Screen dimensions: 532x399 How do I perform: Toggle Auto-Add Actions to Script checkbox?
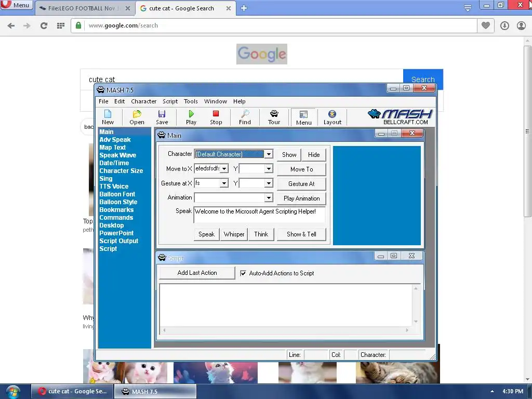pos(243,273)
